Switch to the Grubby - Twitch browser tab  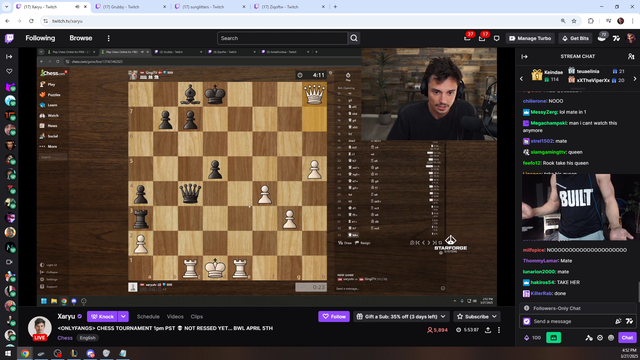[131, 7]
